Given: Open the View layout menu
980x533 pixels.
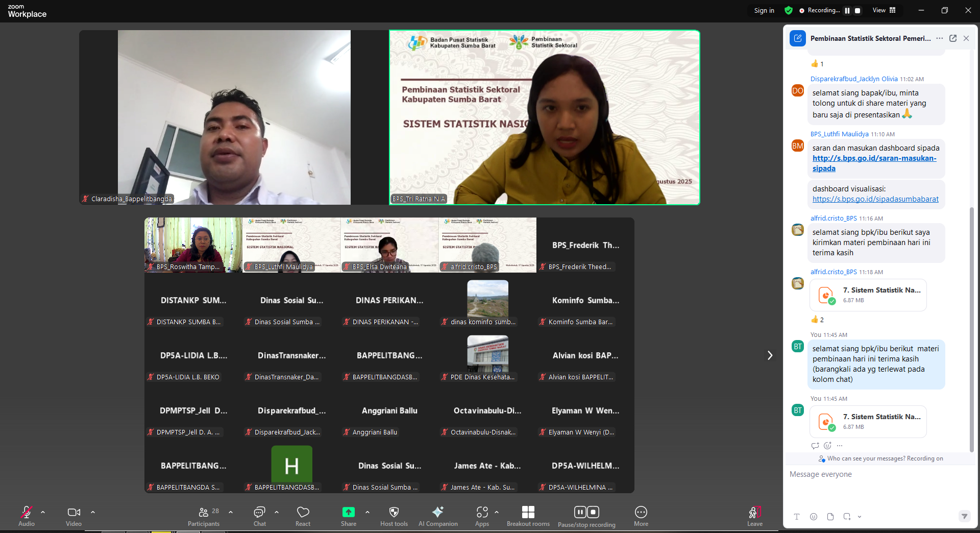Looking at the screenshot, I should tap(884, 10).
